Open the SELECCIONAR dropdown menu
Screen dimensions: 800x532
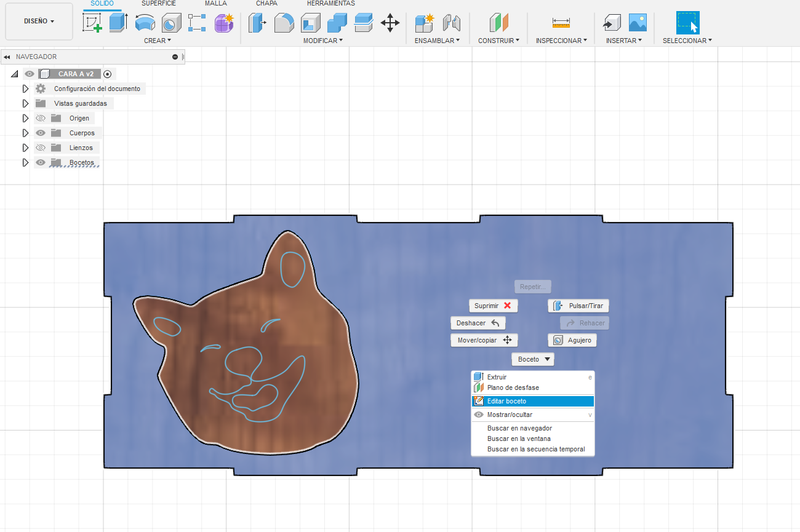687,41
